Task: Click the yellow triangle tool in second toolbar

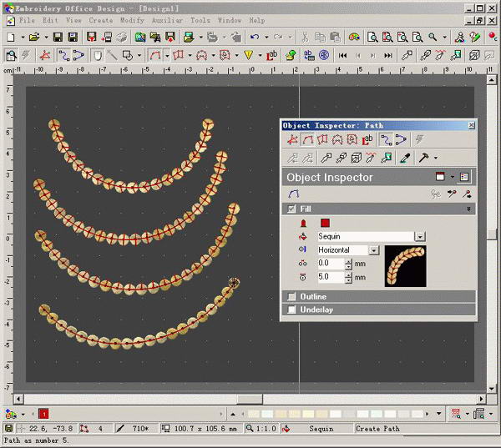Action: (x=248, y=55)
